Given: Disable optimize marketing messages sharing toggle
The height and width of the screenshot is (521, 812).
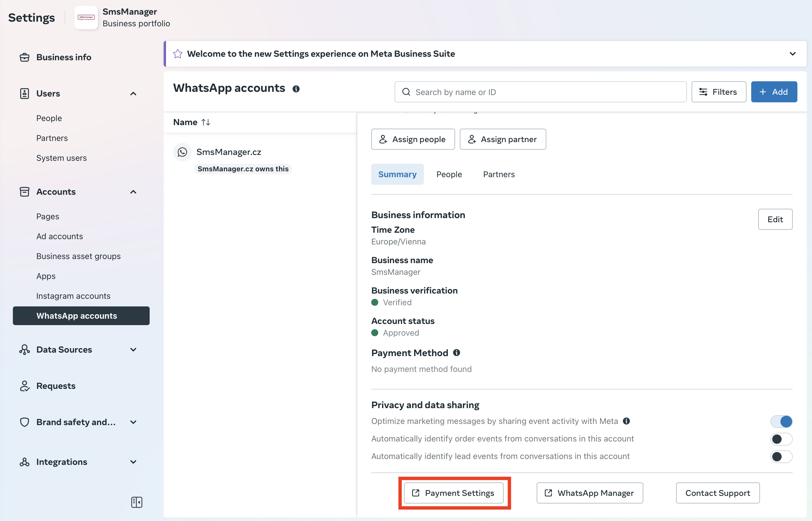Looking at the screenshot, I should 781,421.
